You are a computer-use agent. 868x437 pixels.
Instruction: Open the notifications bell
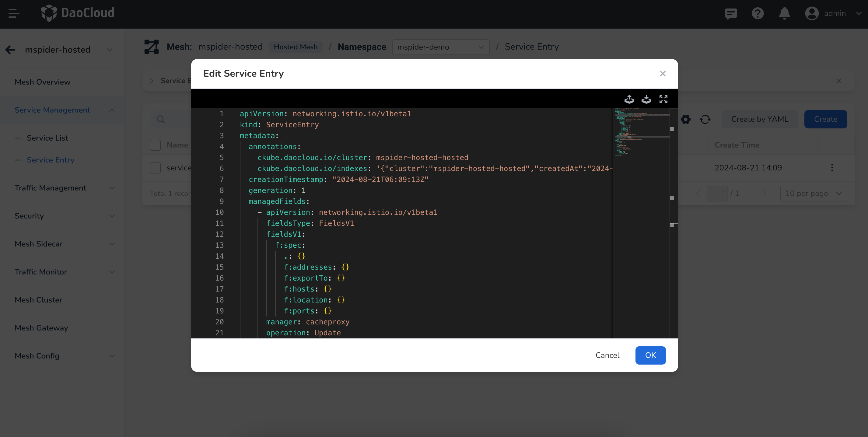pos(784,13)
